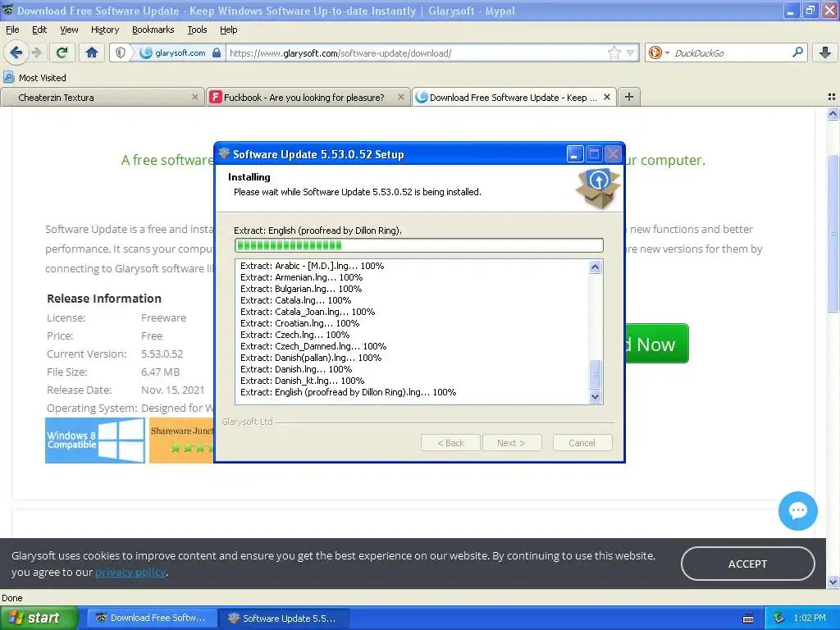Image resolution: width=840 pixels, height=630 pixels.
Task: Click the 1:02 PM taskbar clock
Action: pyautogui.click(x=810, y=618)
